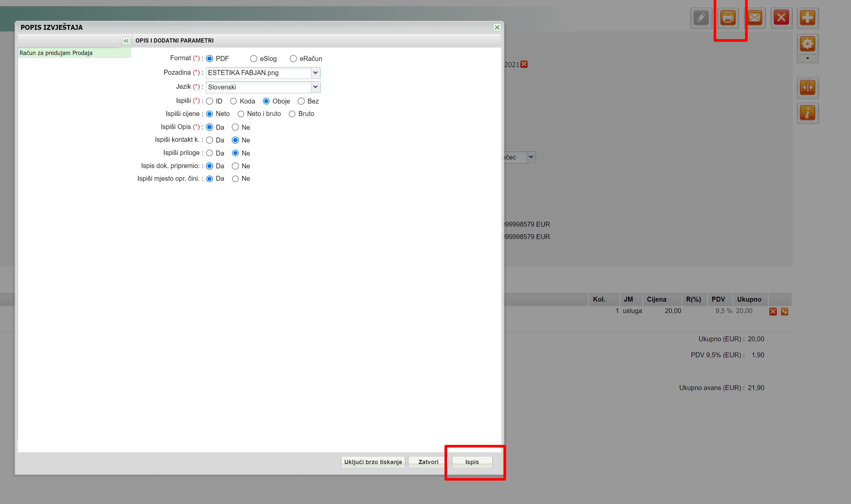851x504 pixels.
Task: Click the Zatvori button
Action: (x=428, y=462)
